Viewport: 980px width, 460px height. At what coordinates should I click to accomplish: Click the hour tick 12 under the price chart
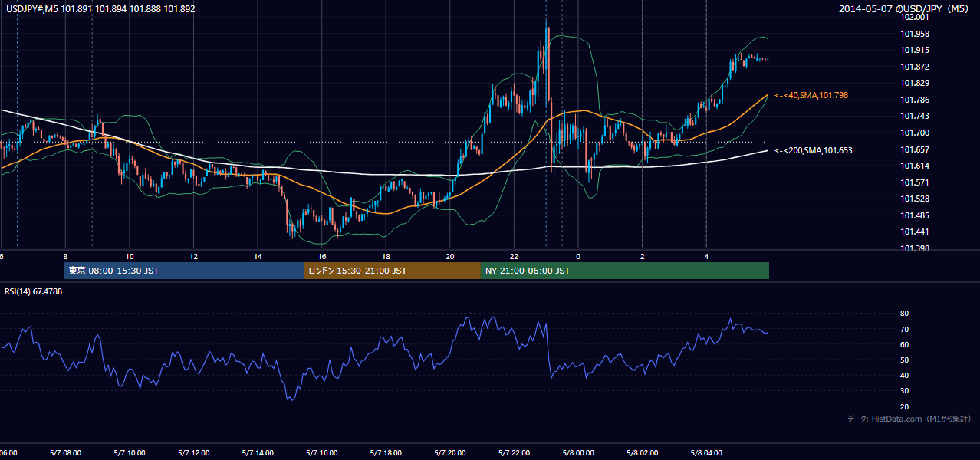point(194,257)
